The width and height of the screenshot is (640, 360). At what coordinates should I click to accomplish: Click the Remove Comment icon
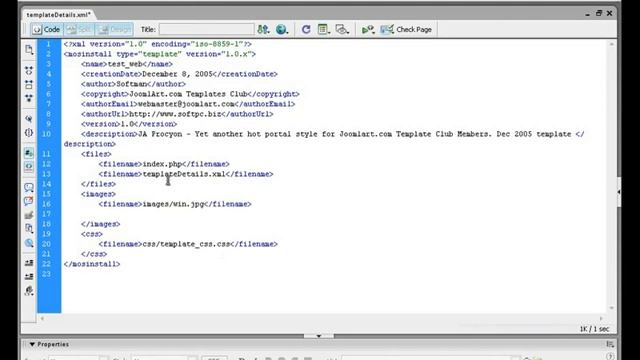coord(29,201)
